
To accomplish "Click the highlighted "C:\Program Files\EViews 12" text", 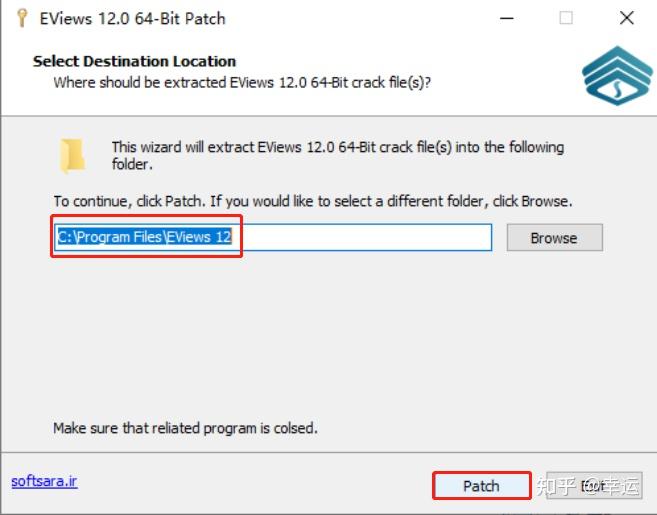I will (x=151, y=237).
